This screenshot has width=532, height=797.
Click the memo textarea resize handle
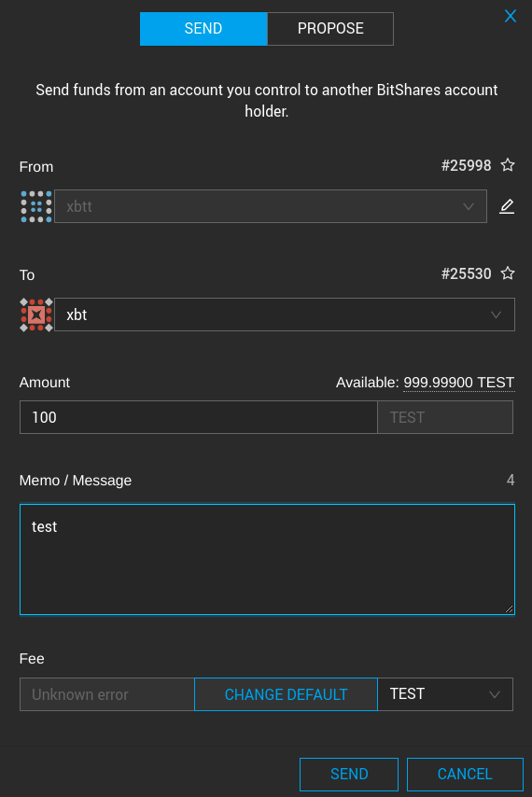[x=510, y=608]
